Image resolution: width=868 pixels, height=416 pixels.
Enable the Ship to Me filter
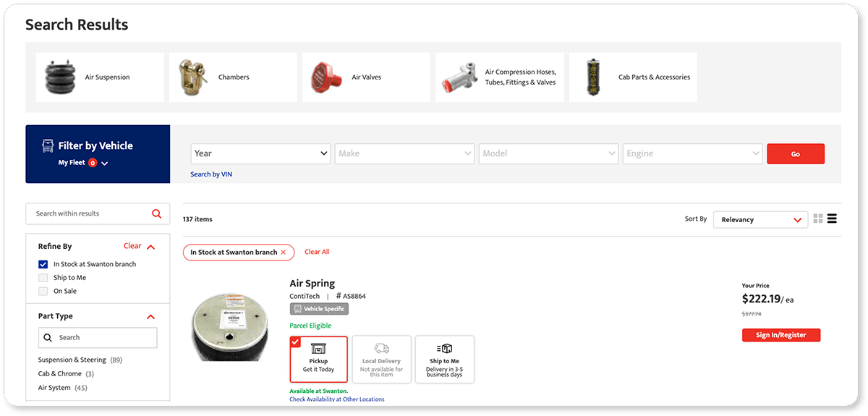click(x=43, y=278)
